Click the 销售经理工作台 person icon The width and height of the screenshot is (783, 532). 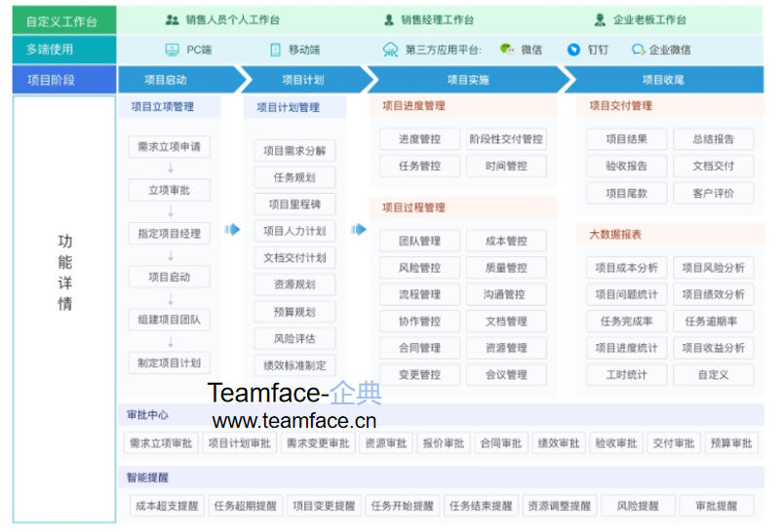coord(388,19)
